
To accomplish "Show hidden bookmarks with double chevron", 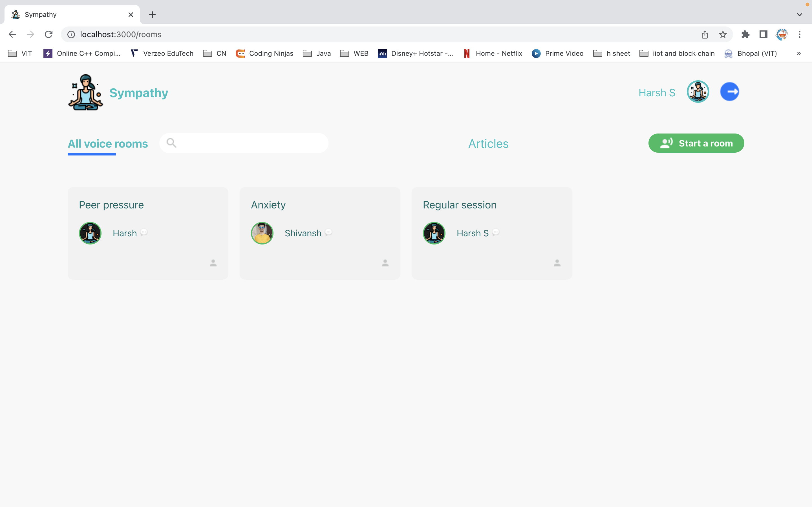I will (798, 53).
